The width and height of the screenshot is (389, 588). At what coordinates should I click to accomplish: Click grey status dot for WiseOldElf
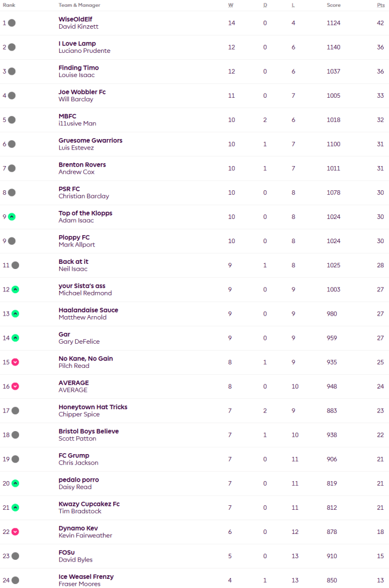pos(12,23)
